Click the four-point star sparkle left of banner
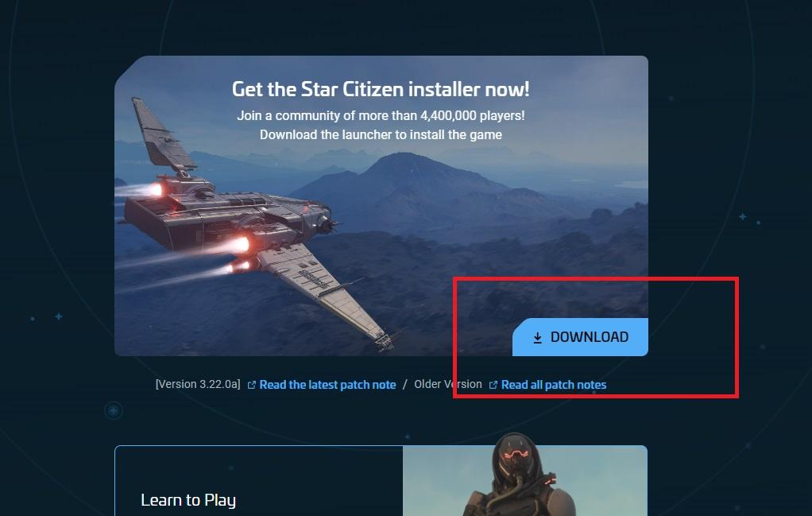 tap(59, 316)
